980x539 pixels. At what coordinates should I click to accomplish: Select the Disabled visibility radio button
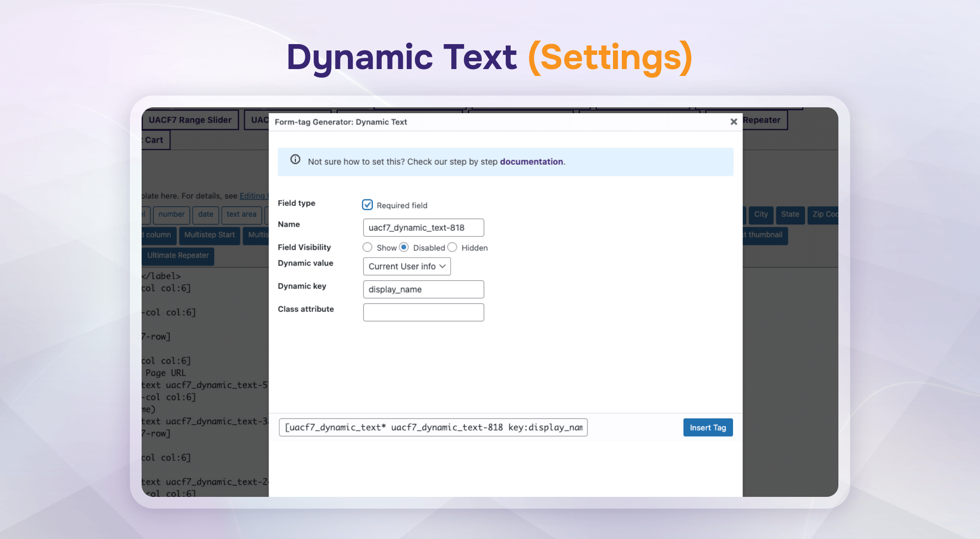click(404, 247)
